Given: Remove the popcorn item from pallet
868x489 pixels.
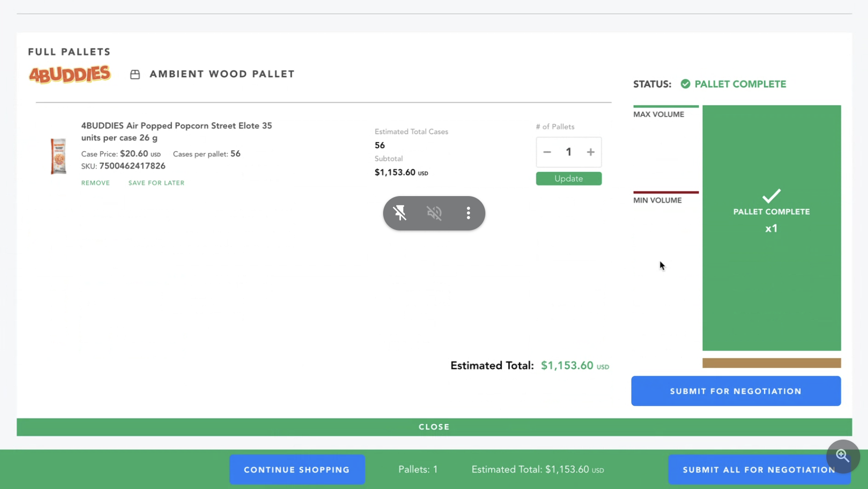Looking at the screenshot, I should click(95, 183).
